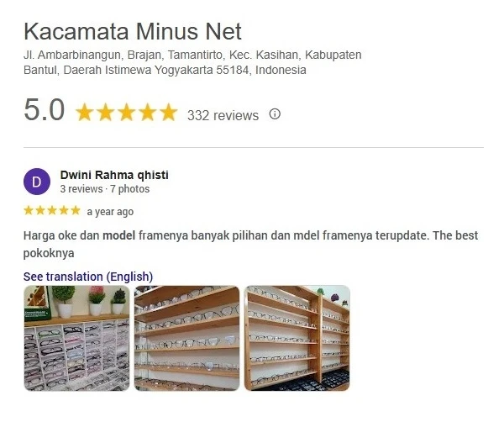The width and height of the screenshot is (504, 422).
Task: Click the fourth star in overall rating
Action: point(148,112)
